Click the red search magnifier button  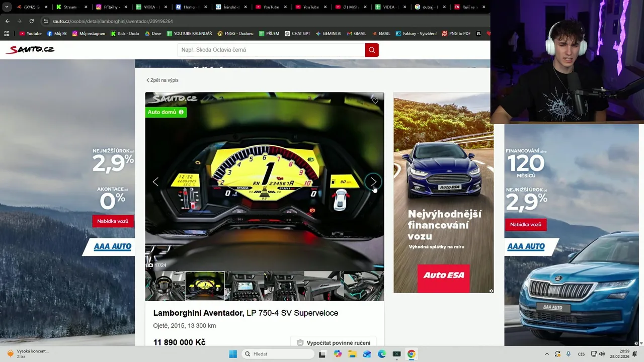click(x=372, y=50)
